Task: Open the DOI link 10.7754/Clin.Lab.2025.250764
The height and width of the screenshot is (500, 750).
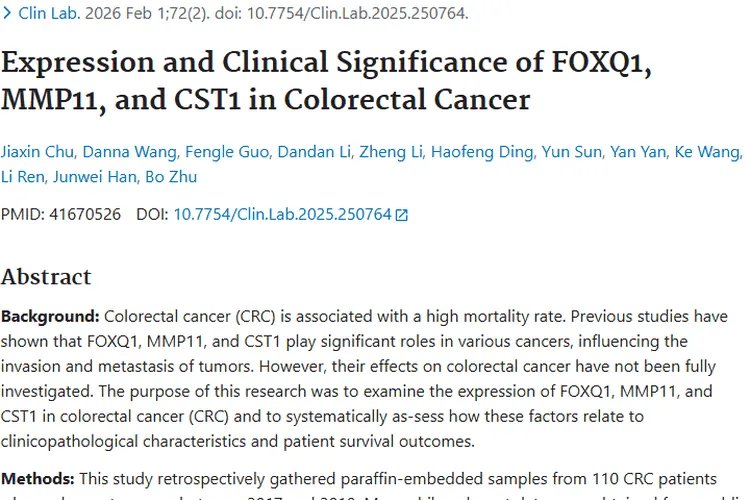Action: 282,215
